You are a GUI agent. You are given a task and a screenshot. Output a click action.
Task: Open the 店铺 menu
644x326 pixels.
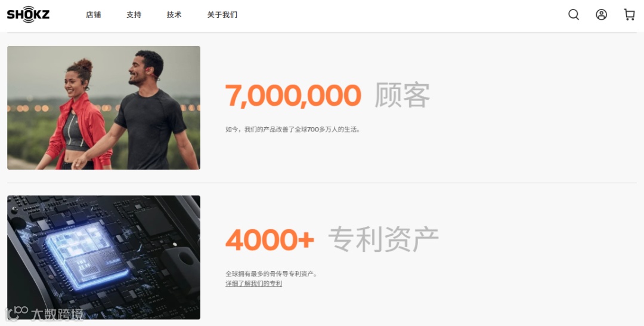click(93, 15)
